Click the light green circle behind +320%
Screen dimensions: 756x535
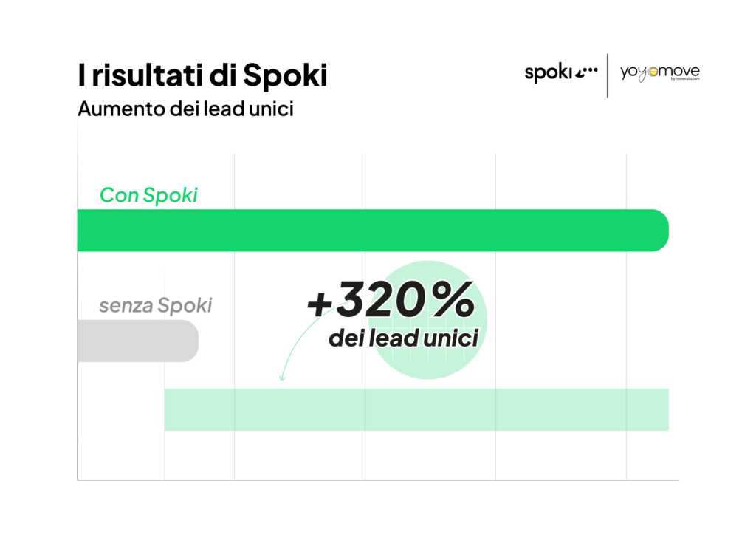[x=427, y=320]
